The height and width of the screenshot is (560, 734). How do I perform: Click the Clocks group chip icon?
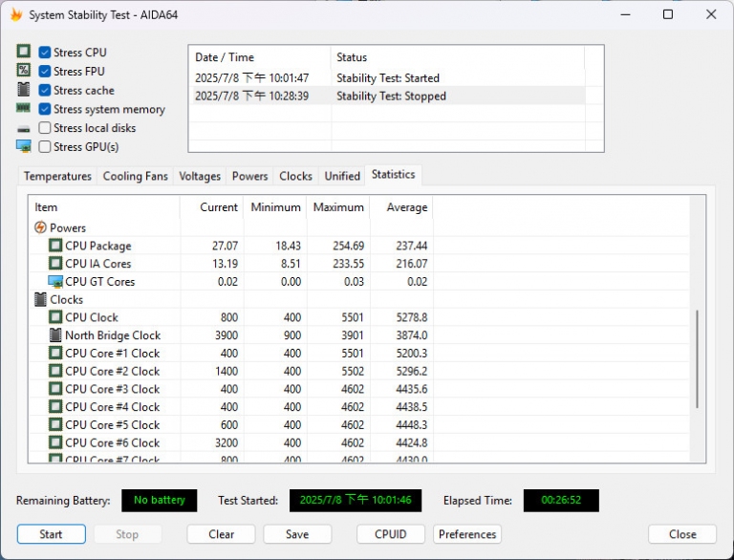coord(41,299)
